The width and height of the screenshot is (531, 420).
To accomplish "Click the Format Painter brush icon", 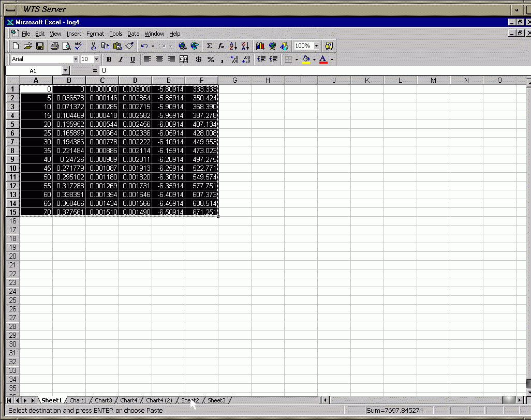I will (130, 46).
